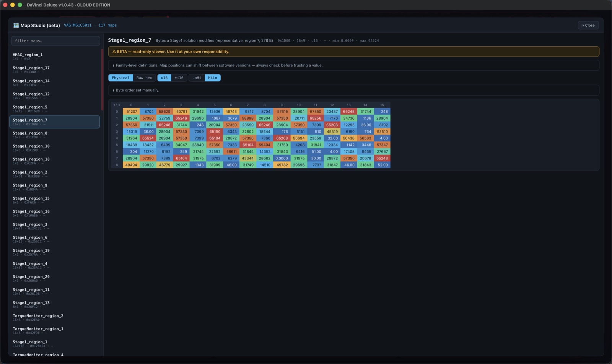Click cell value 0.0000 in row 7
The width and height of the screenshot is (612, 364).
coord(282,158)
